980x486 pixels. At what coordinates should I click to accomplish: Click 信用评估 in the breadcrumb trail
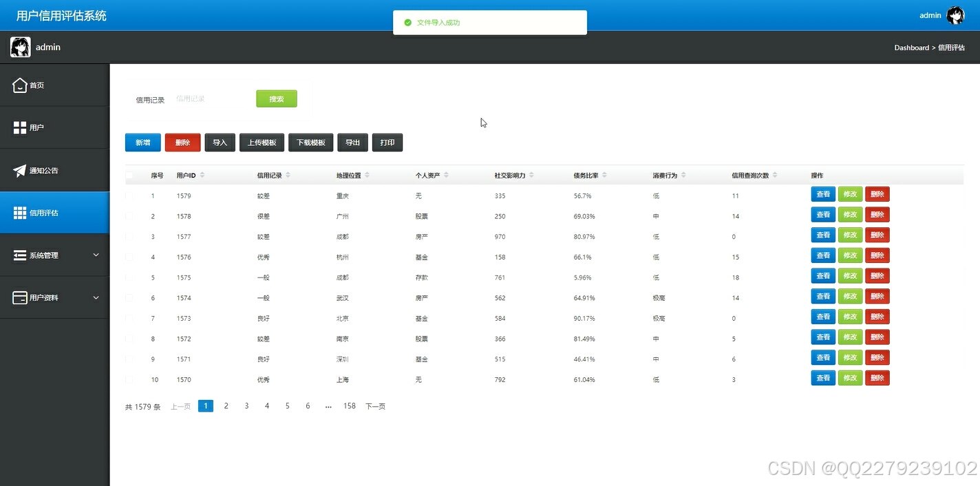point(952,47)
